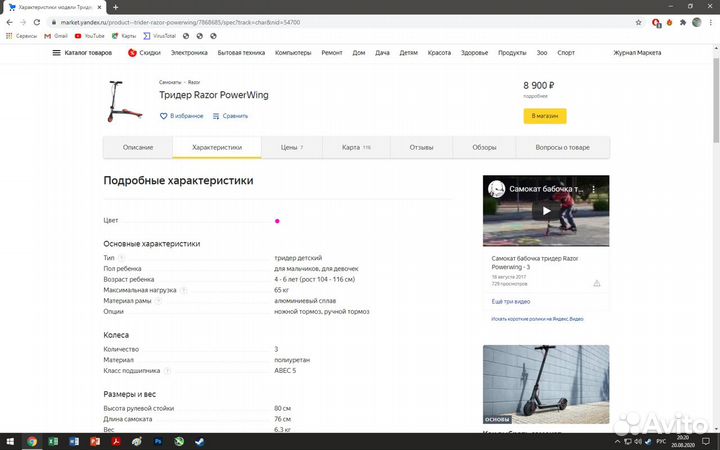The width and height of the screenshot is (720, 450).
Task: Click the help icon beside Максимальная нагрузка
Action: pos(183,290)
